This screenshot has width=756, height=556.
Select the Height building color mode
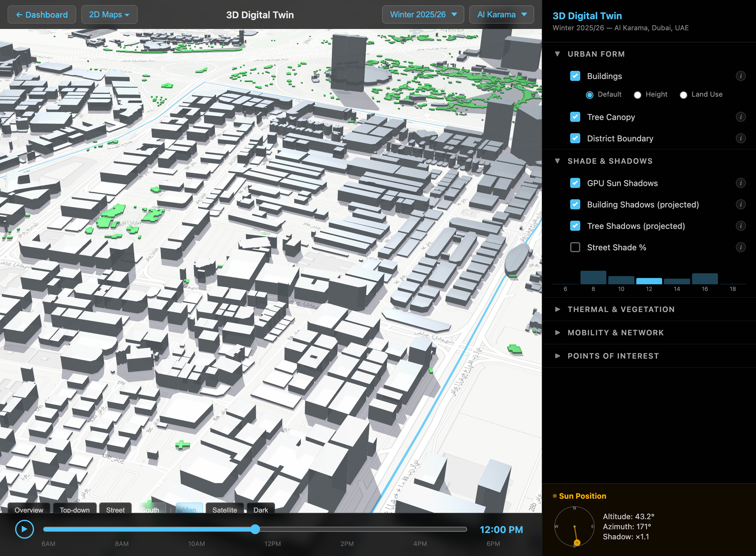pyautogui.click(x=638, y=95)
